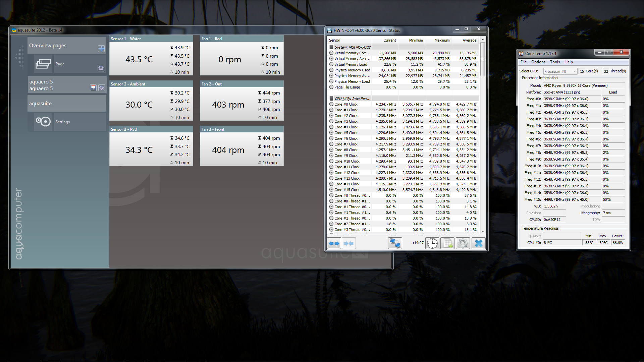Add a new overview page with plus icon
The image size is (644, 362).
(101, 49)
